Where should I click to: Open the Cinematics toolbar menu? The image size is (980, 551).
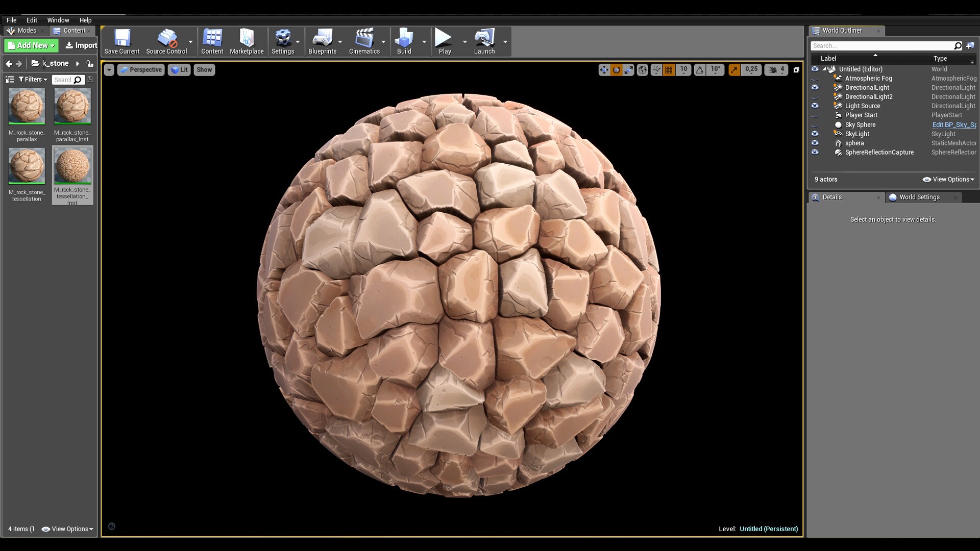(364, 42)
